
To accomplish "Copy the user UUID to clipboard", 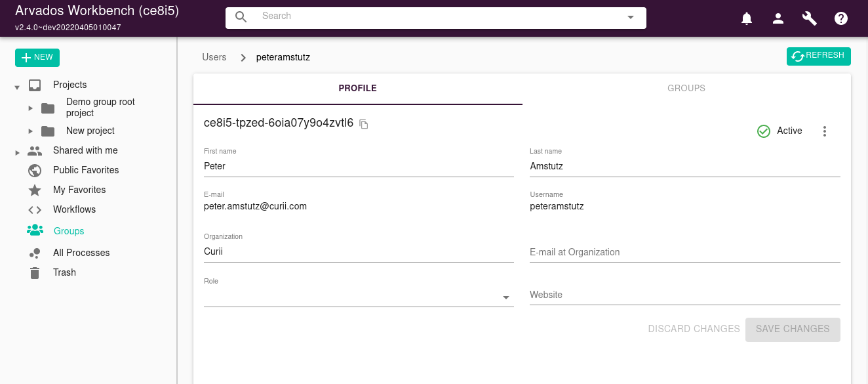I will pos(364,124).
